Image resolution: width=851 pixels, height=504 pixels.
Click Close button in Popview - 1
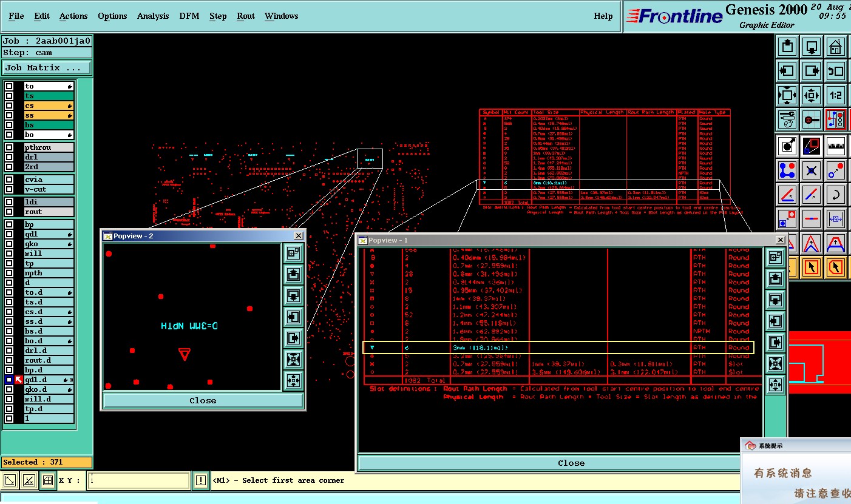pyautogui.click(x=571, y=463)
